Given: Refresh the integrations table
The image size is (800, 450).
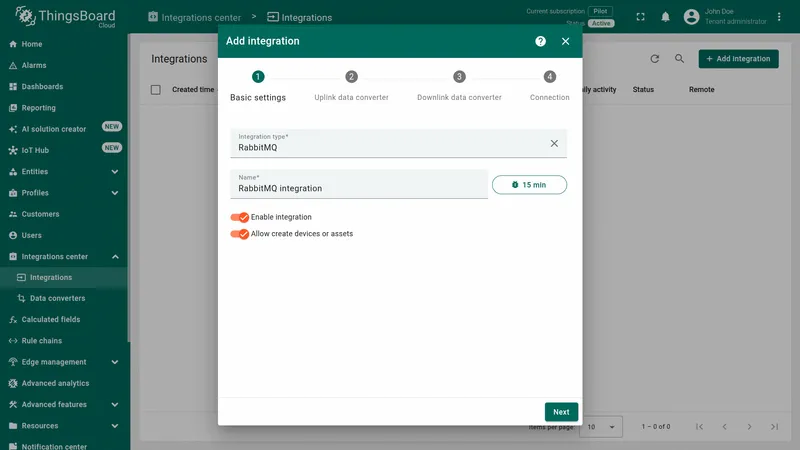Looking at the screenshot, I should tap(655, 59).
